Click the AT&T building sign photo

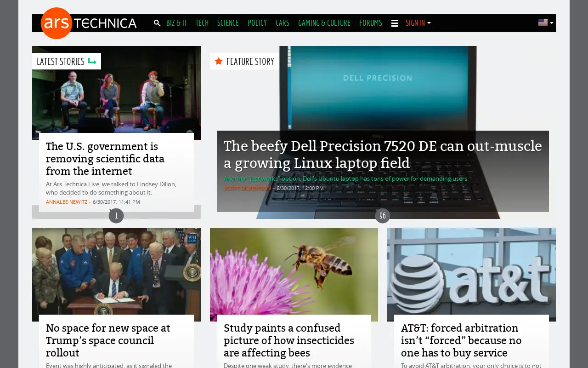pos(471,275)
